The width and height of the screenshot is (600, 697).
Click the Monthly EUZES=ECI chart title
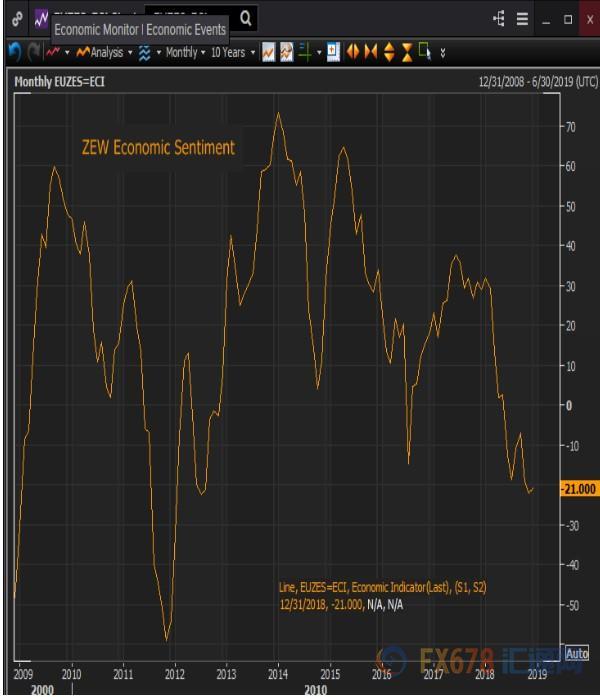tap(59, 80)
